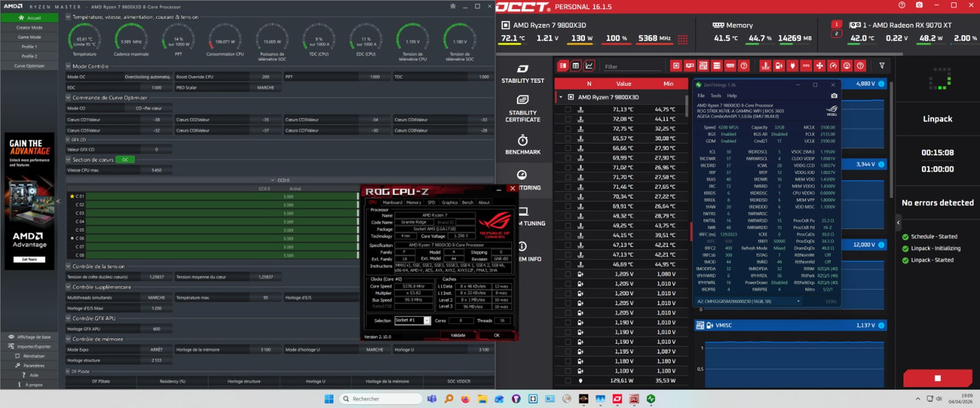Collapse Ryzen Master sidebar with double-chevron icon
Screen dimensions: 980x408
click(x=58, y=201)
